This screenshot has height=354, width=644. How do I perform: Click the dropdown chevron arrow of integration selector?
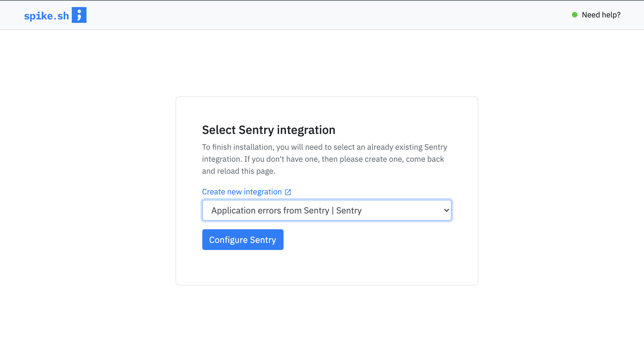click(446, 210)
